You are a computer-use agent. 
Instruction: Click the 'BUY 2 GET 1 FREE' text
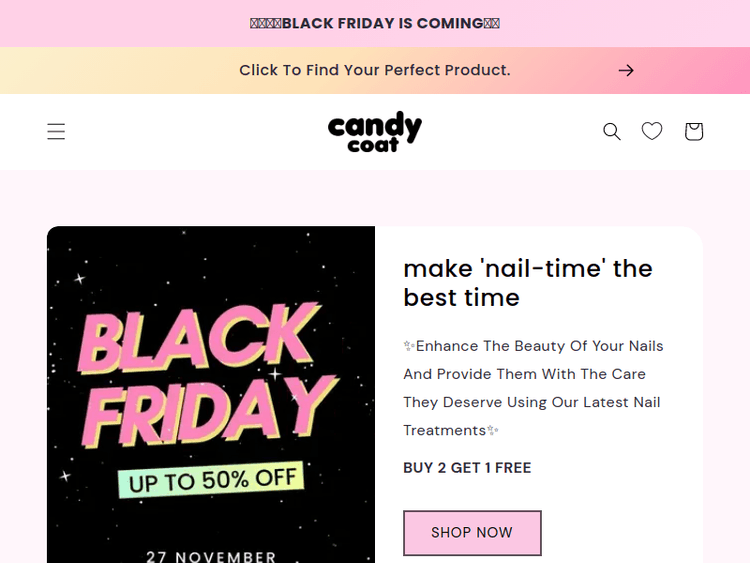click(467, 467)
